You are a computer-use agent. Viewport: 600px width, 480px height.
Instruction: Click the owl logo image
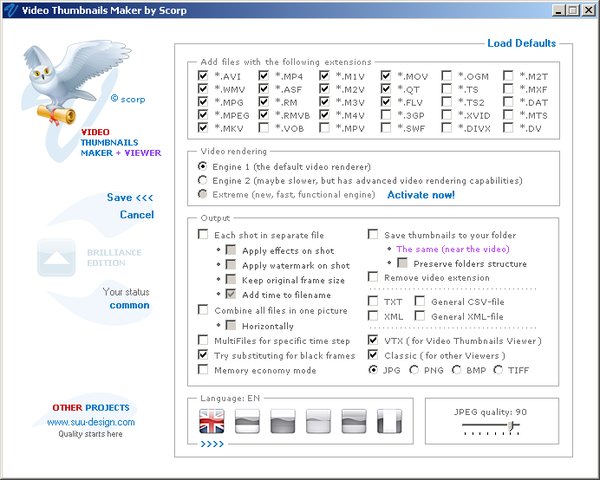77,82
